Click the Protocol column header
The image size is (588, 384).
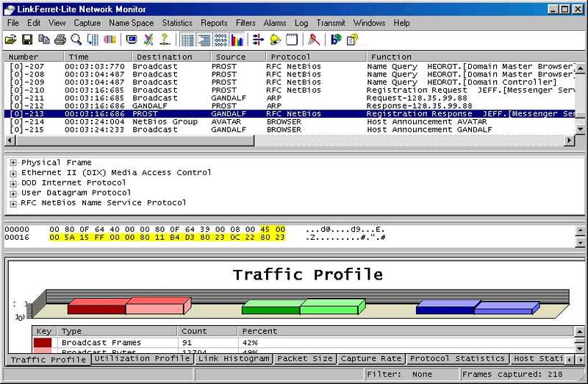click(316, 57)
